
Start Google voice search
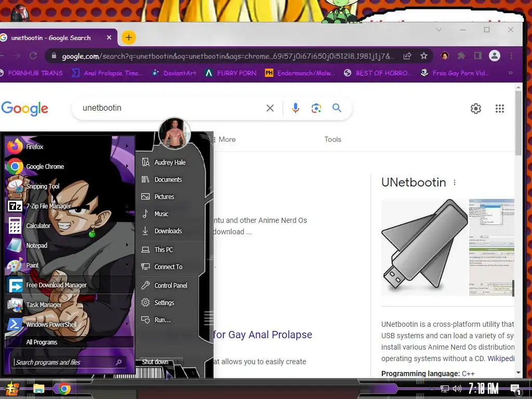pyautogui.click(x=296, y=108)
